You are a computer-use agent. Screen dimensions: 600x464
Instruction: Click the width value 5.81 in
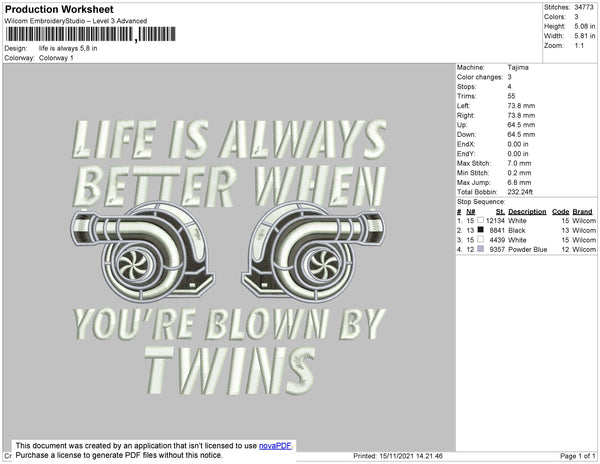(x=584, y=36)
